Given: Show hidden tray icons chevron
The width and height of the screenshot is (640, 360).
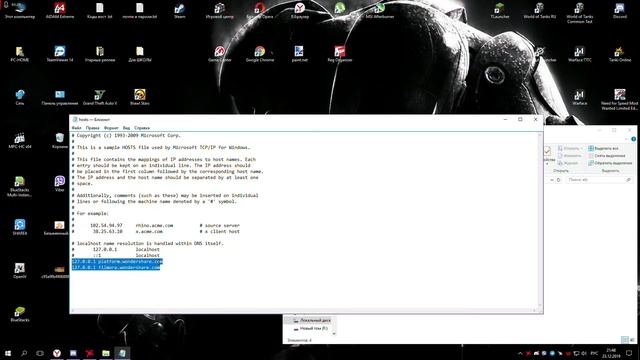Looking at the screenshot, I should click(520, 353).
